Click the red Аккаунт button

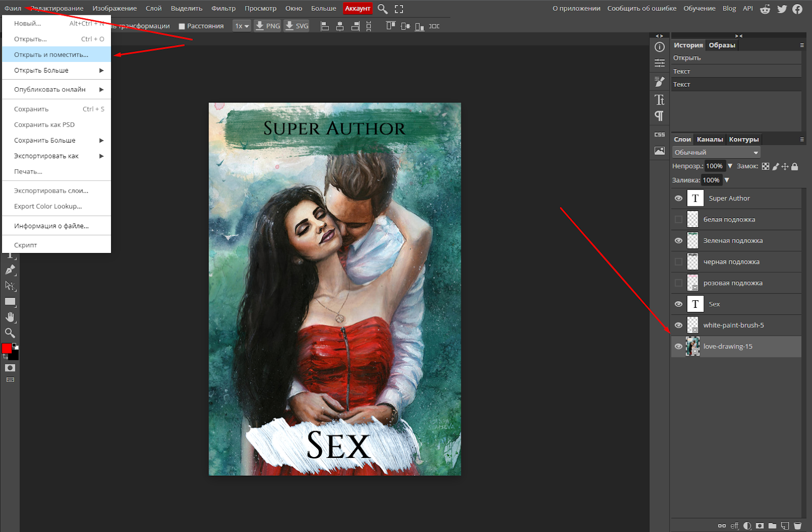tap(358, 9)
